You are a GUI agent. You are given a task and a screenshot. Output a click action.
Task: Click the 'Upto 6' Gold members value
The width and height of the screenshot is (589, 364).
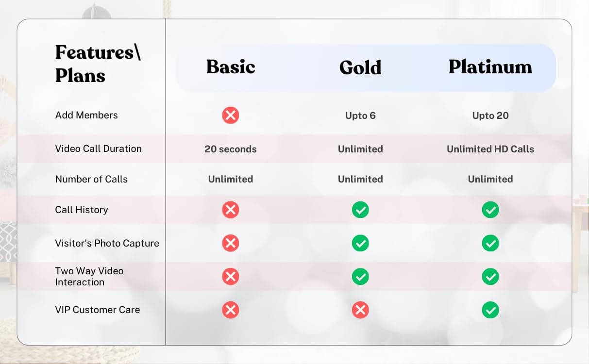[360, 116]
